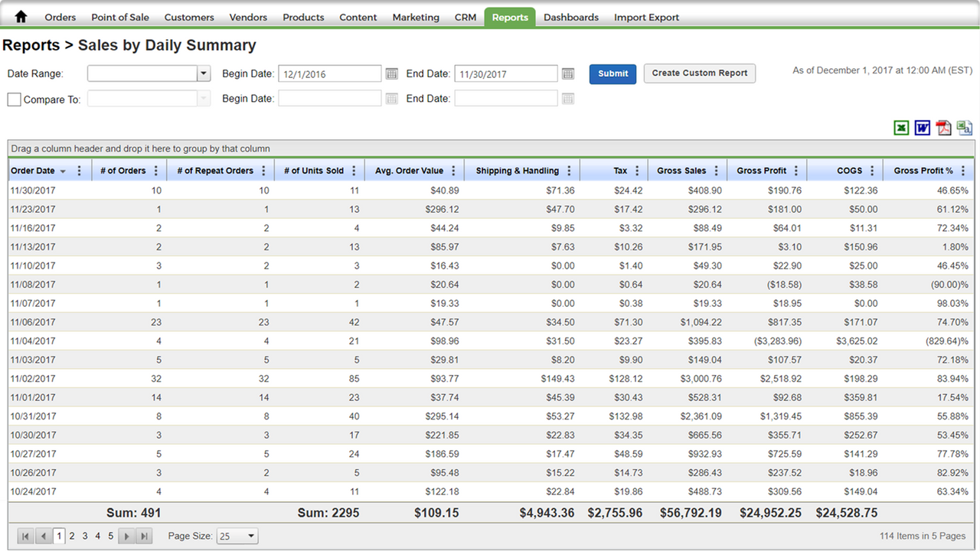Export report to Excel icon

coord(902,128)
